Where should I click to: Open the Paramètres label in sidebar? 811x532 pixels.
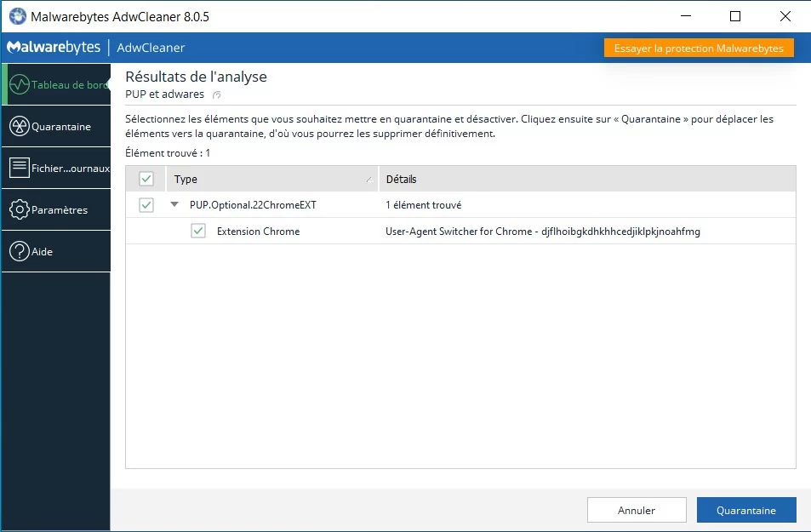point(60,210)
